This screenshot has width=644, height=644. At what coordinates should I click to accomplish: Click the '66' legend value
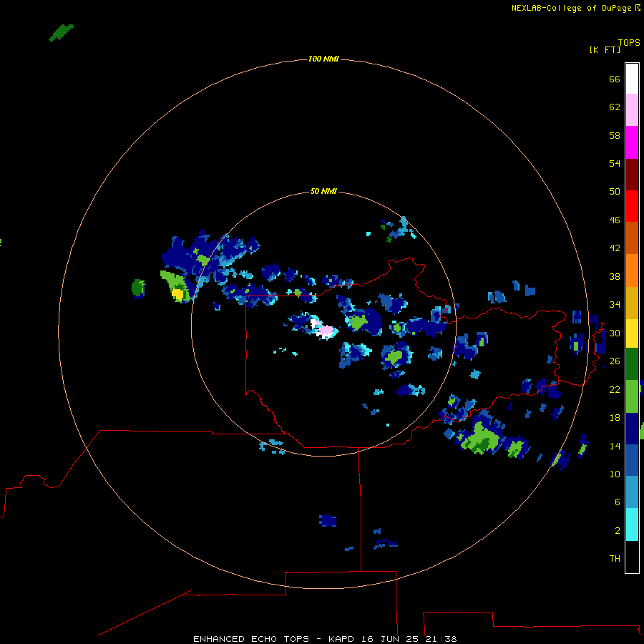[615, 79]
